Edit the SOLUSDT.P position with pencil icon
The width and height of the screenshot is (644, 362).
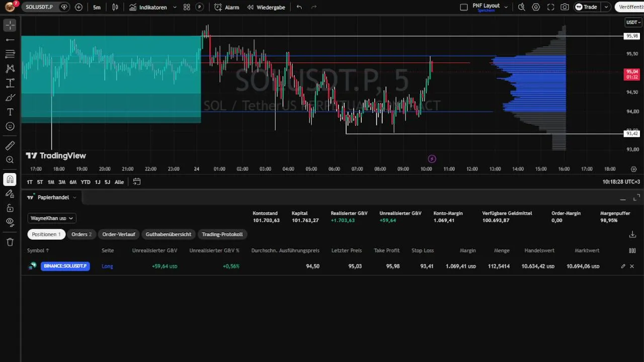[x=623, y=266]
